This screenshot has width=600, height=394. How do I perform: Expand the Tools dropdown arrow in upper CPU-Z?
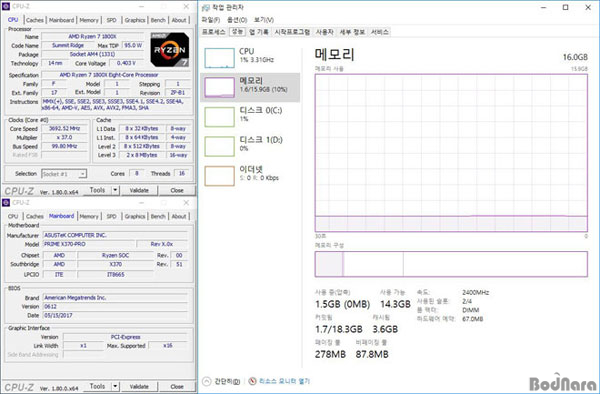[115, 190]
